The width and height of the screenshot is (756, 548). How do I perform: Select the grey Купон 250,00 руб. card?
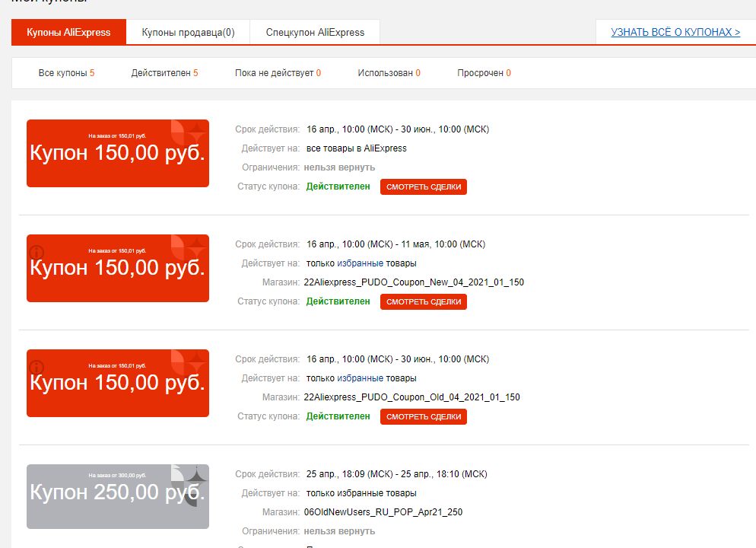118,496
